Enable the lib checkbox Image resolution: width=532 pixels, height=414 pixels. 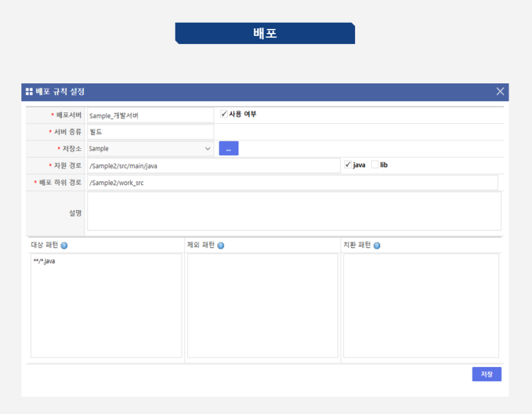pyautogui.click(x=375, y=165)
